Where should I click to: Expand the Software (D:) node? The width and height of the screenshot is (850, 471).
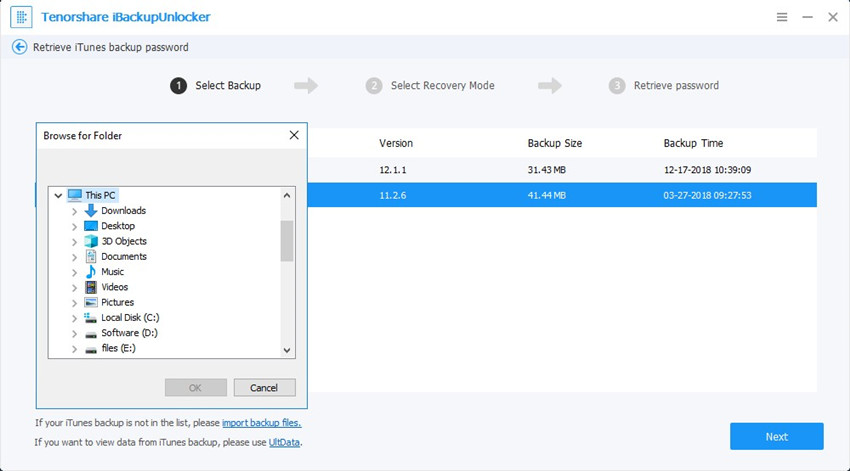pyautogui.click(x=74, y=333)
